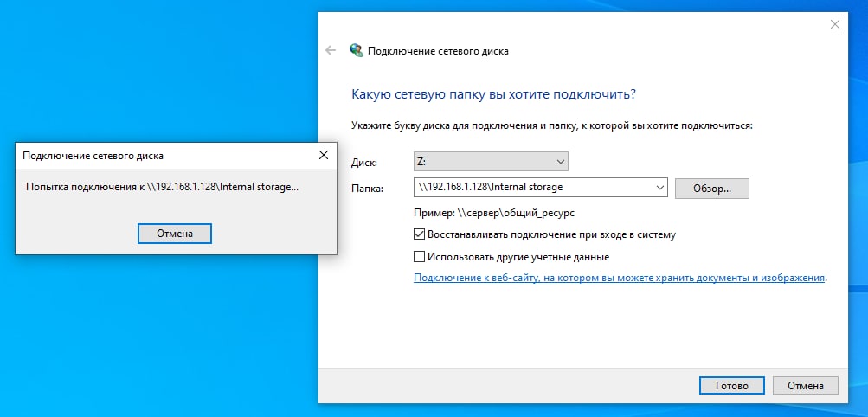Expand the Папка folder path dropdown arrow
Image resolution: width=868 pixels, height=417 pixels.
click(x=659, y=188)
